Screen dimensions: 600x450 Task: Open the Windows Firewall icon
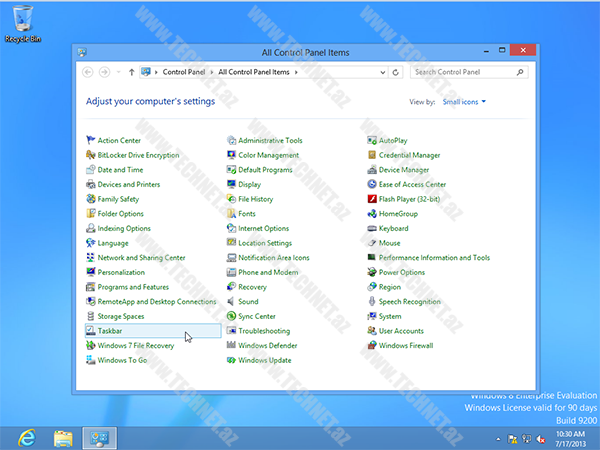[x=372, y=345]
